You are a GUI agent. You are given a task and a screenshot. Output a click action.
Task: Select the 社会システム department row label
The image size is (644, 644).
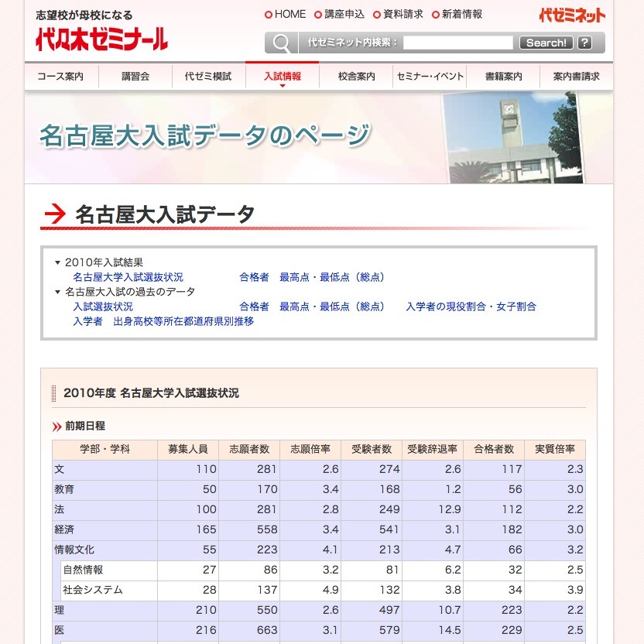tap(93, 590)
